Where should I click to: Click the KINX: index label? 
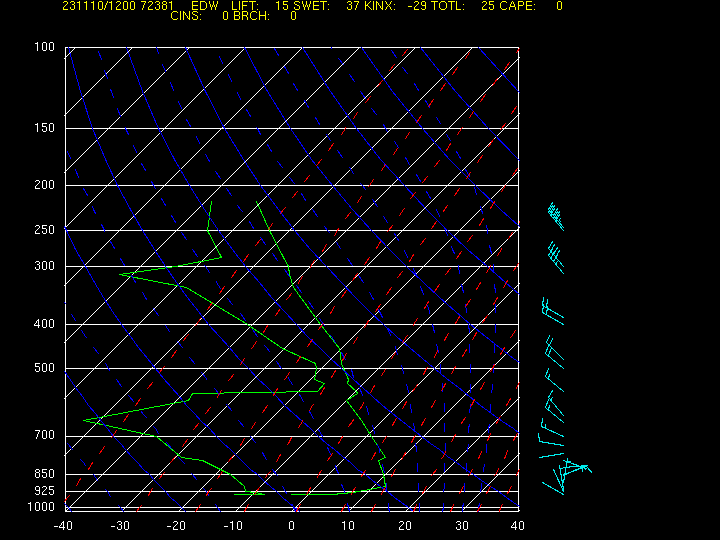[x=380, y=6]
